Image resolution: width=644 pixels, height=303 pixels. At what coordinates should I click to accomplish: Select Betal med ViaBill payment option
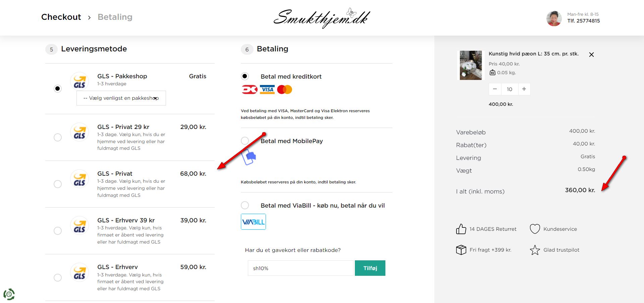(245, 205)
